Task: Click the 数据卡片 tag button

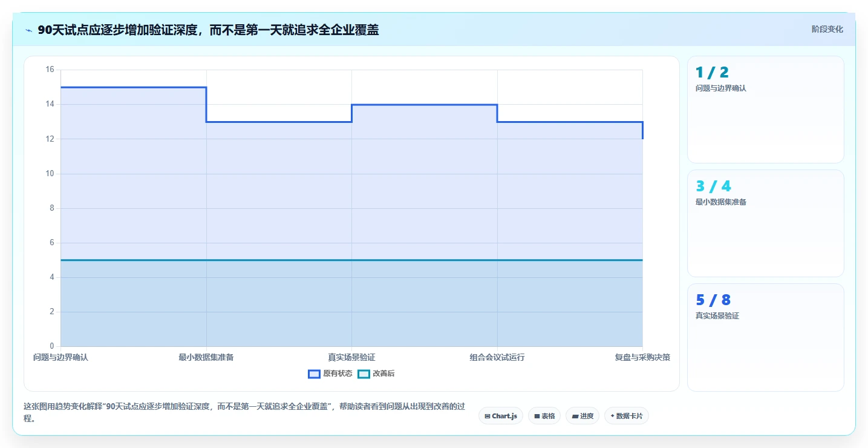Action: 627,416
